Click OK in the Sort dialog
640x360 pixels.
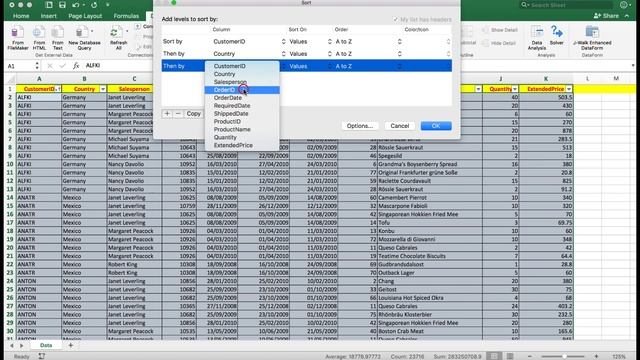click(436, 126)
